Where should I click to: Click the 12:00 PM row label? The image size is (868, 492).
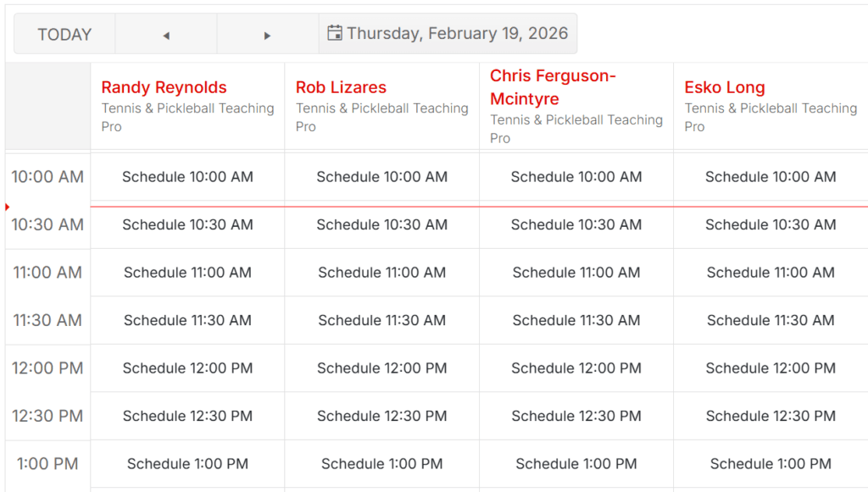(47, 368)
